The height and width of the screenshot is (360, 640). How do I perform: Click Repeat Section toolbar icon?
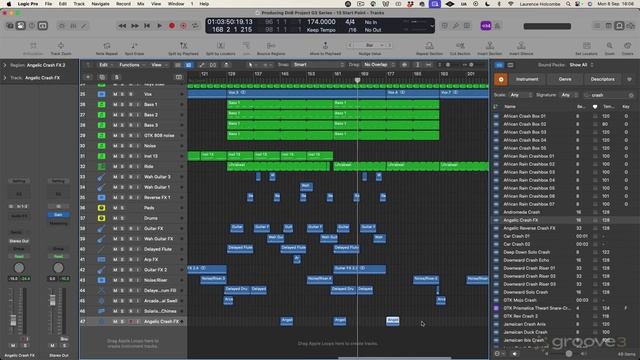429,48
